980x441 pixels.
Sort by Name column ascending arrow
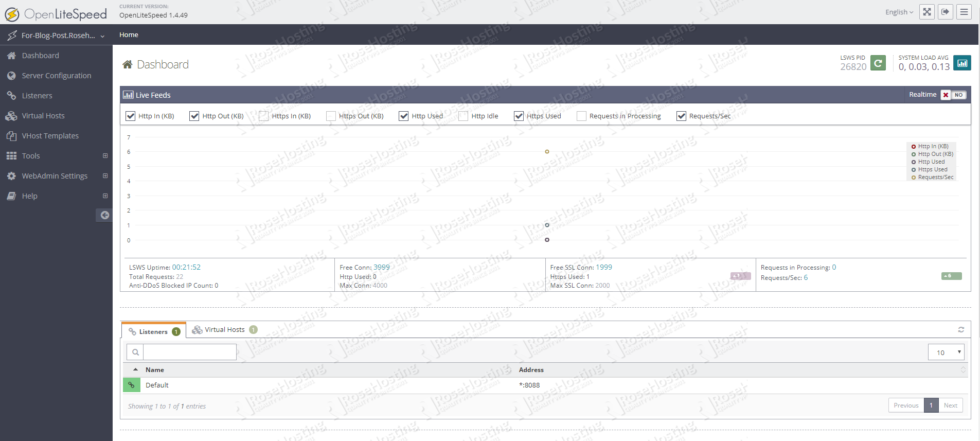point(135,369)
